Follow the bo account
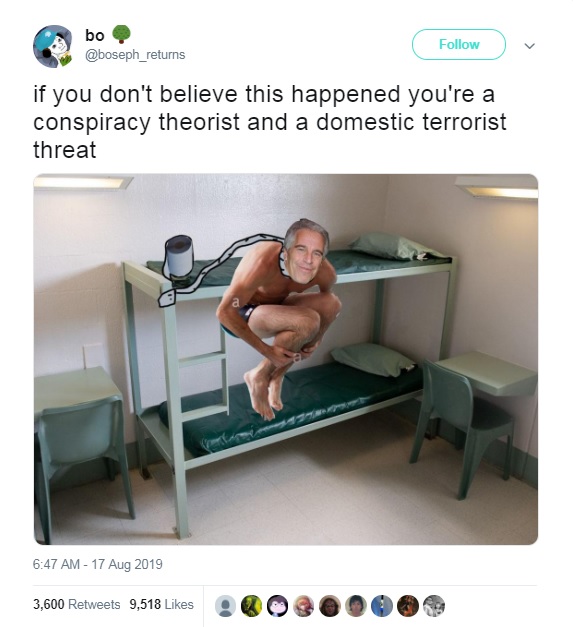The height and width of the screenshot is (627, 573). point(459,44)
